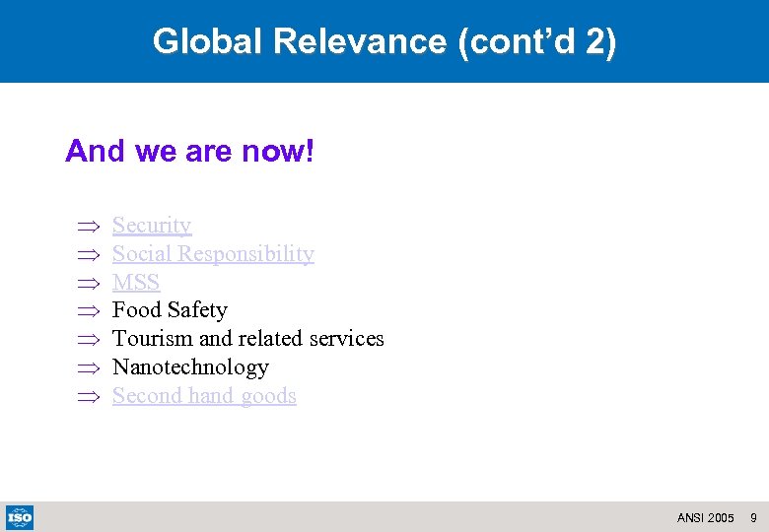The image size is (769, 532).
Task: Follow the MSS hyperlink
Action: 136,282
